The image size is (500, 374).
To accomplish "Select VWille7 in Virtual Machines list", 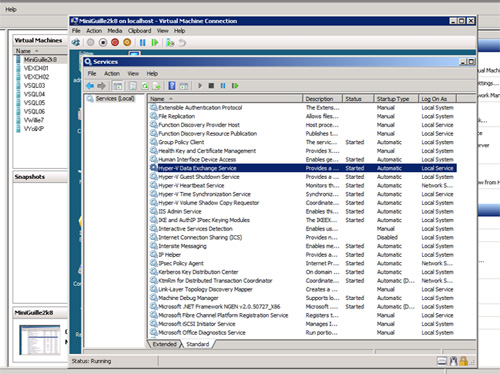I will click(x=34, y=120).
